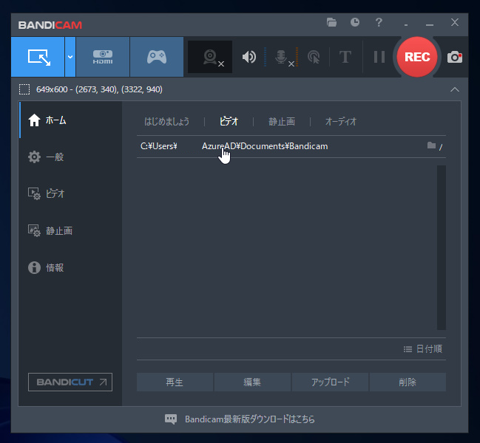
Task: Click the 編集 button
Action: click(x=252, y=382)
